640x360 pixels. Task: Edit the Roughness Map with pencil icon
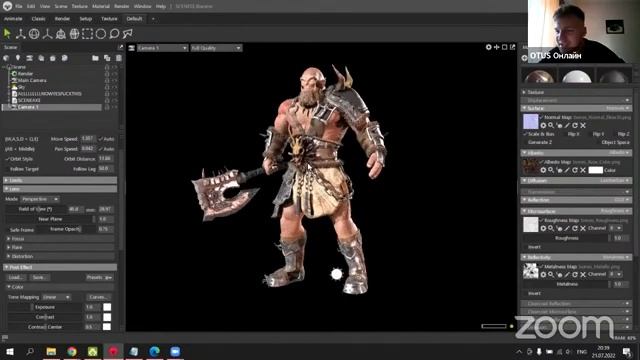tap(567, 228)
